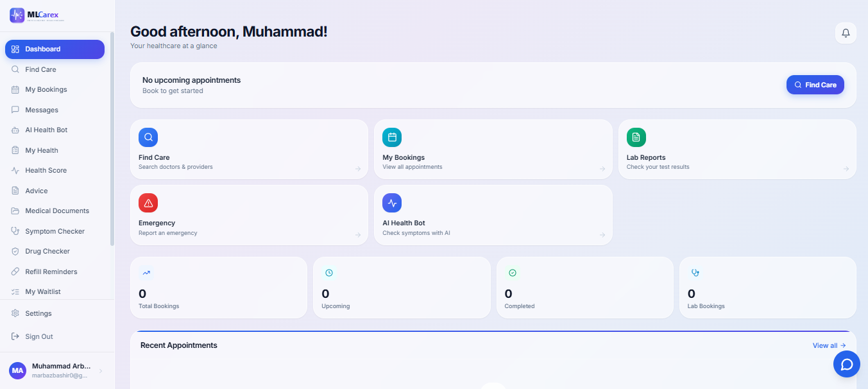This screenshot has height=389, width=868.
Task: Click the blue Find Care magnifier card icon
Action: [x=148, y=137]
